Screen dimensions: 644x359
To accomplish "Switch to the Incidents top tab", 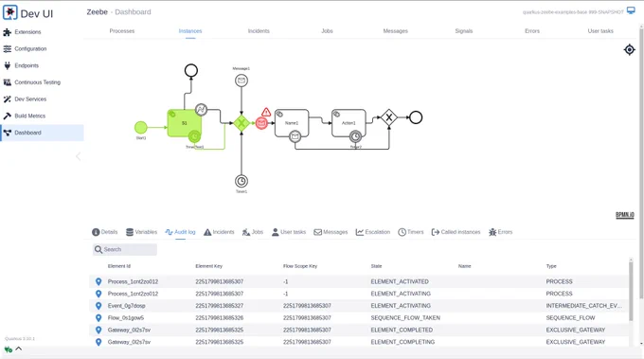I will pos(259,31).
